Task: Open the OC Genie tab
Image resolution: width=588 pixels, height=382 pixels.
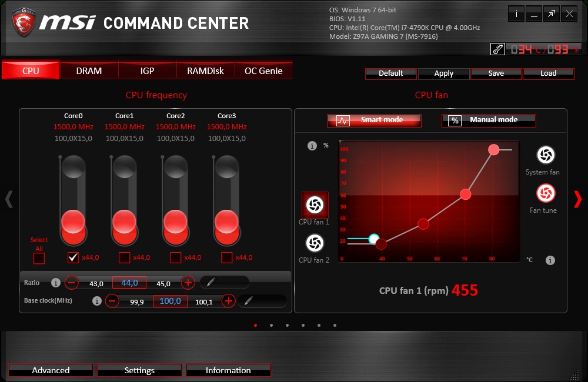Action: [263, 71]
